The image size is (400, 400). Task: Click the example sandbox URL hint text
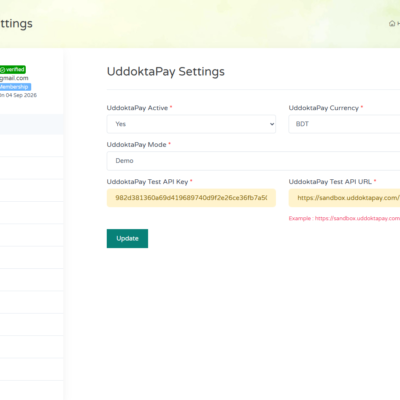344,218
